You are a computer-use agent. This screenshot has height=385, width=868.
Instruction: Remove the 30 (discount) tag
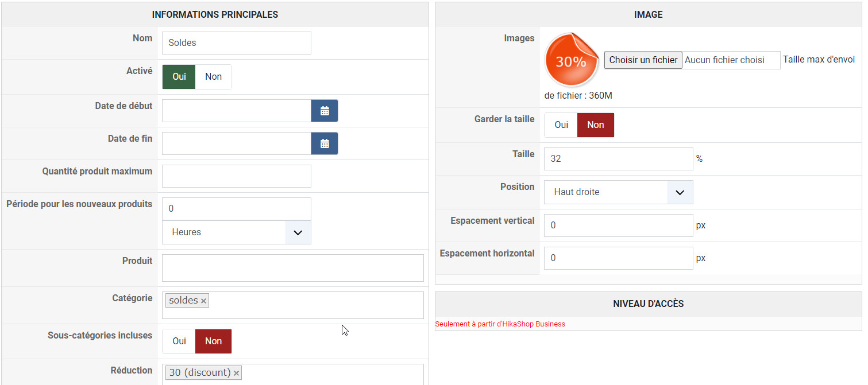(x=236, y=374)
